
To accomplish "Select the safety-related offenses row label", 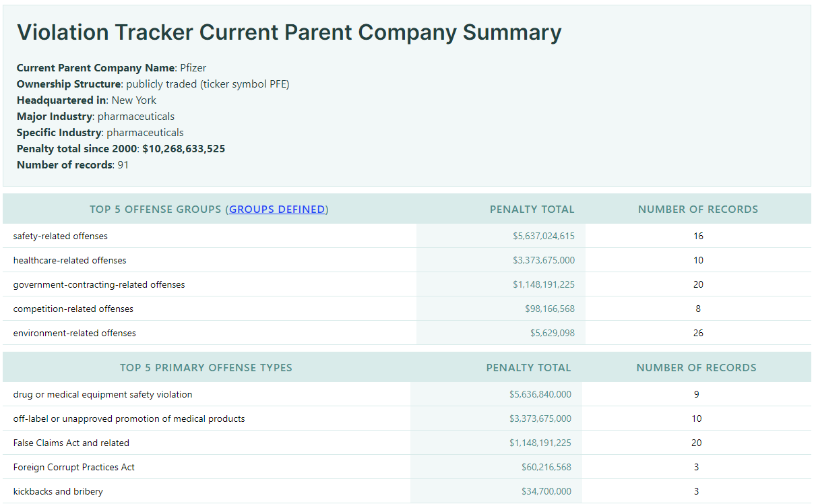I will coord(61,237).
